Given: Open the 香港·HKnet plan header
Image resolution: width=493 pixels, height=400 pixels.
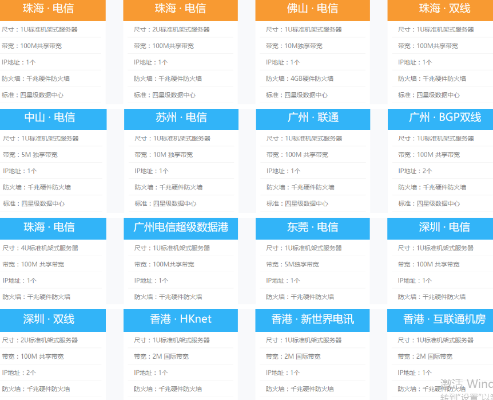Looking at the screenshot, I should pyautogui.click(x=181, y=320).
